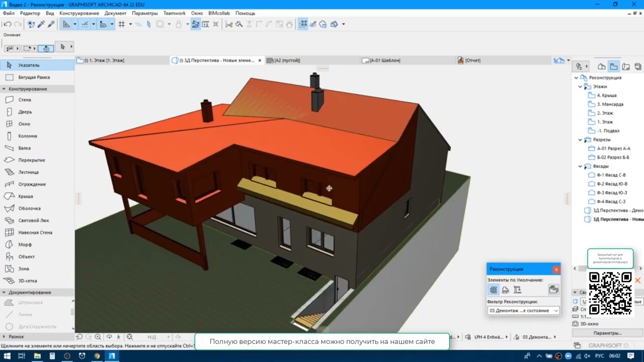Click the Параметры... button
Image resolution: width=644 pixels, height=362 pixels.
[607, 333]
